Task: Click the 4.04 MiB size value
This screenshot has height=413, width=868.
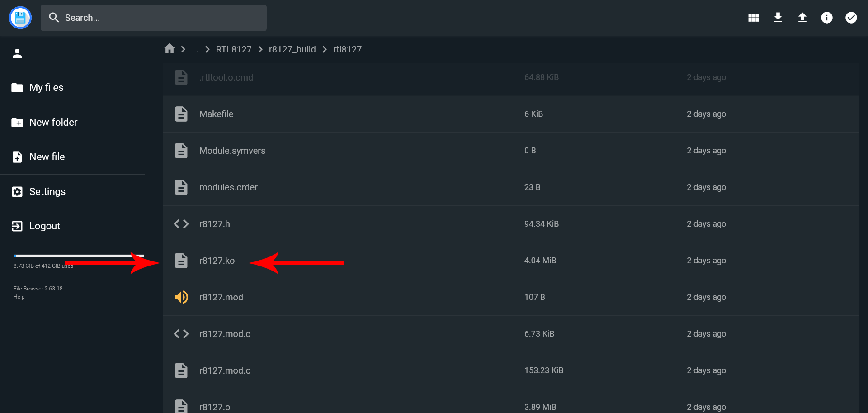Action: point(540,261)
